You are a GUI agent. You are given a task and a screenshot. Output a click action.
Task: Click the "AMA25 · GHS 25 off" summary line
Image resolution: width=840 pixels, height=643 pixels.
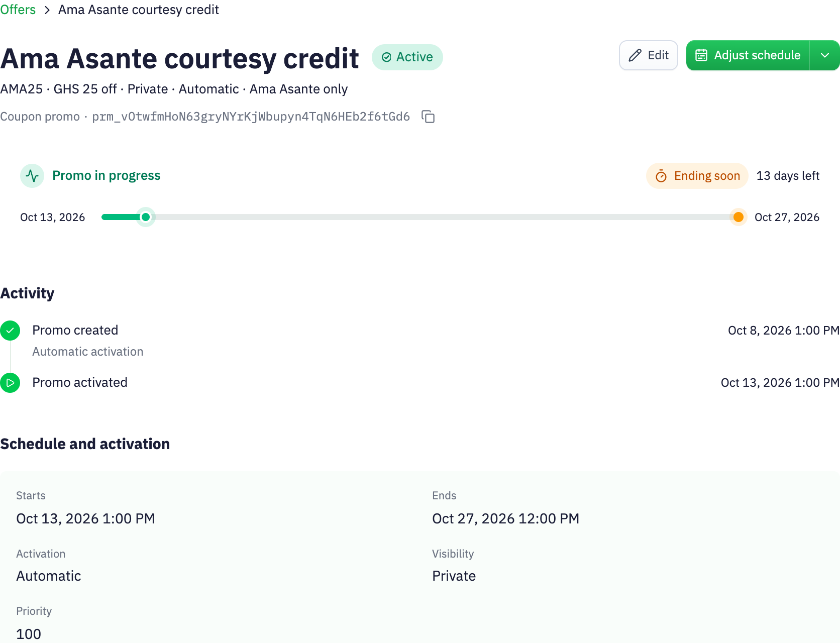pos(174,89)
